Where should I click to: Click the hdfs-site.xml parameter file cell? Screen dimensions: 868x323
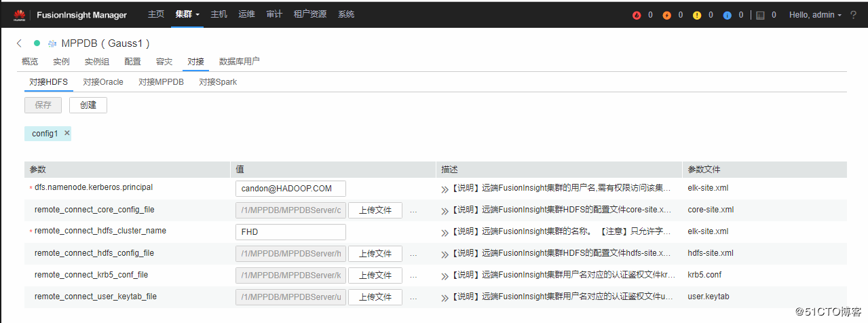711,253
